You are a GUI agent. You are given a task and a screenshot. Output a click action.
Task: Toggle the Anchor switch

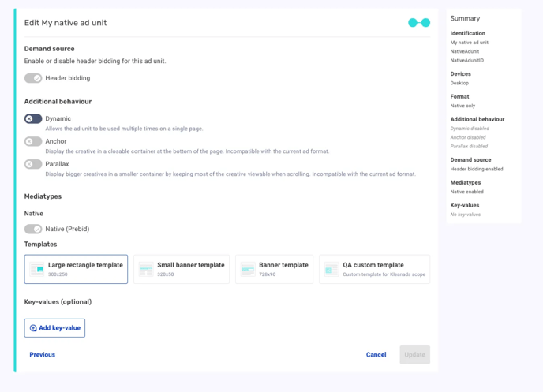33,141
